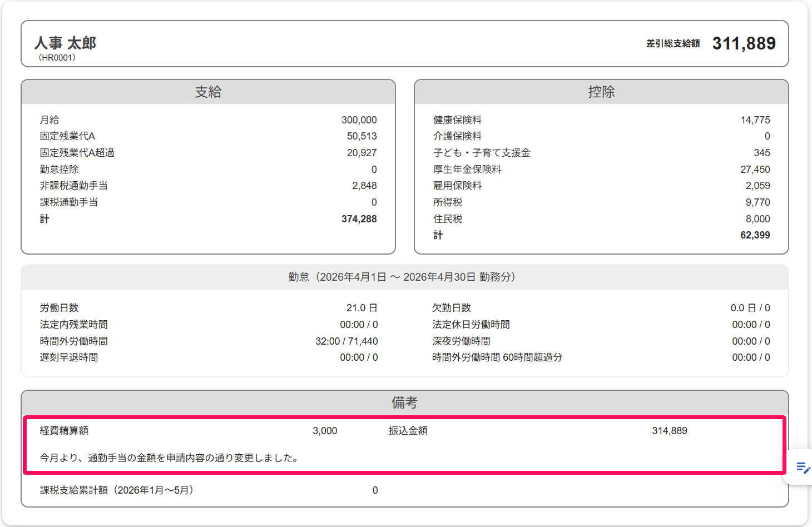Click the value 345
The image size is (812, 527).
coord(762,153)
